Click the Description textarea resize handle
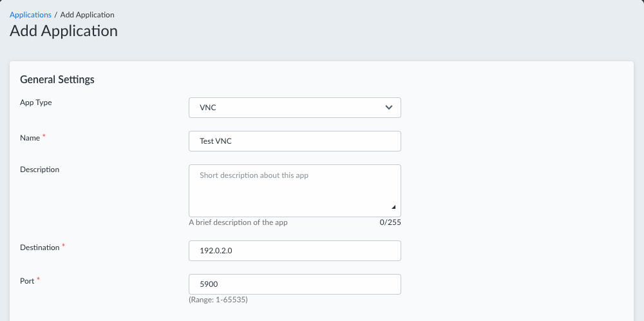 [x=393, y=208]
